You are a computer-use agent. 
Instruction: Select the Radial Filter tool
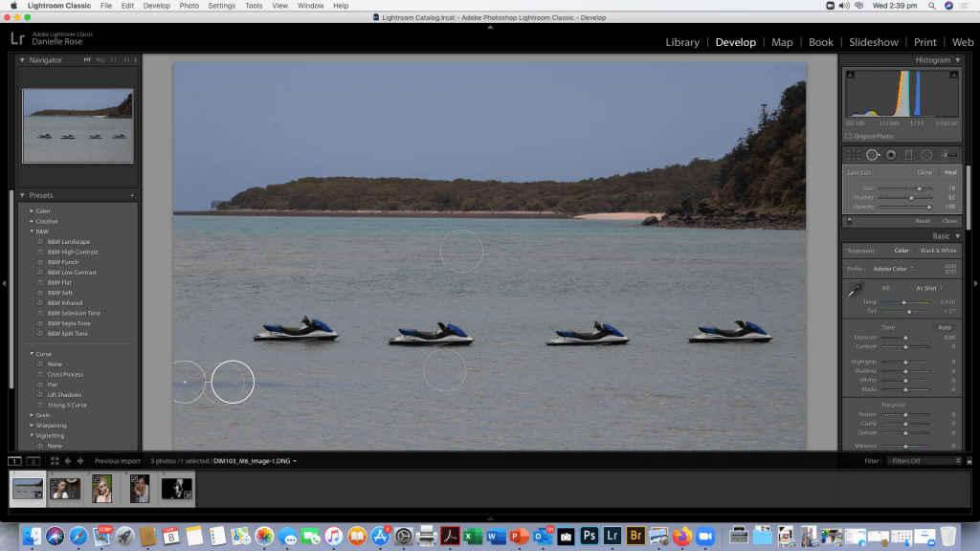click(926, 155)
